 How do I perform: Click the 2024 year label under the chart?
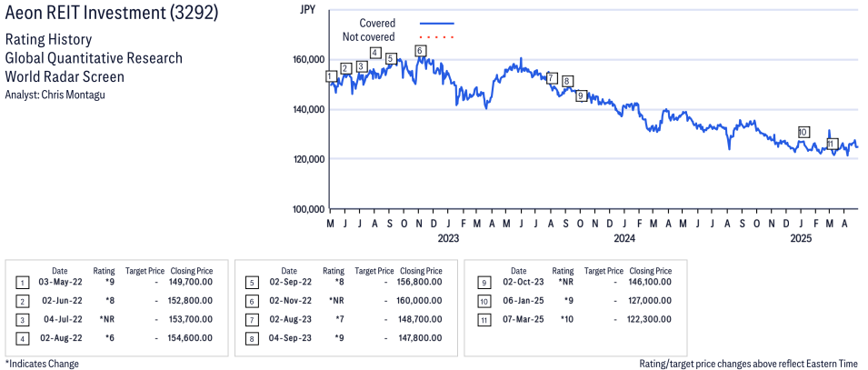(624, 239)
